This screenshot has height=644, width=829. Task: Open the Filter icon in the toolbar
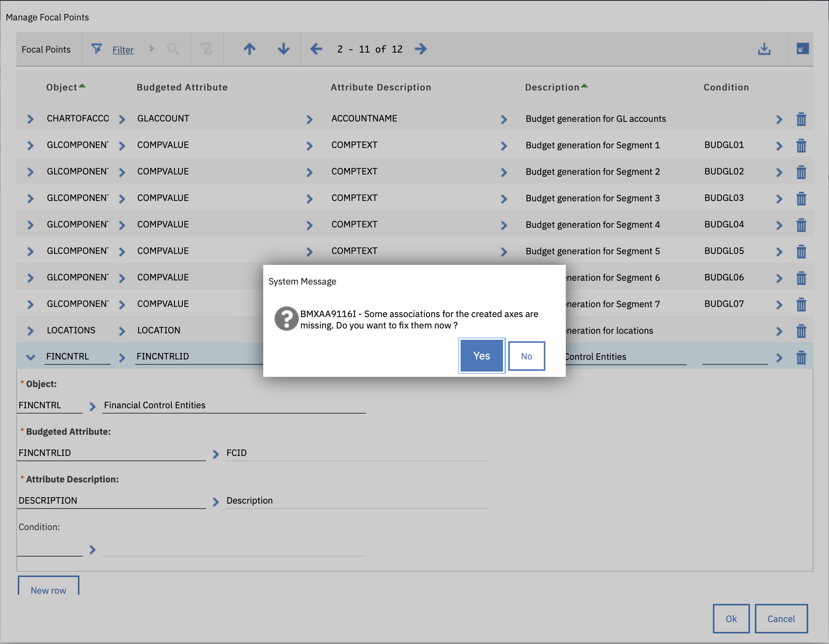(x=97, y=49)
